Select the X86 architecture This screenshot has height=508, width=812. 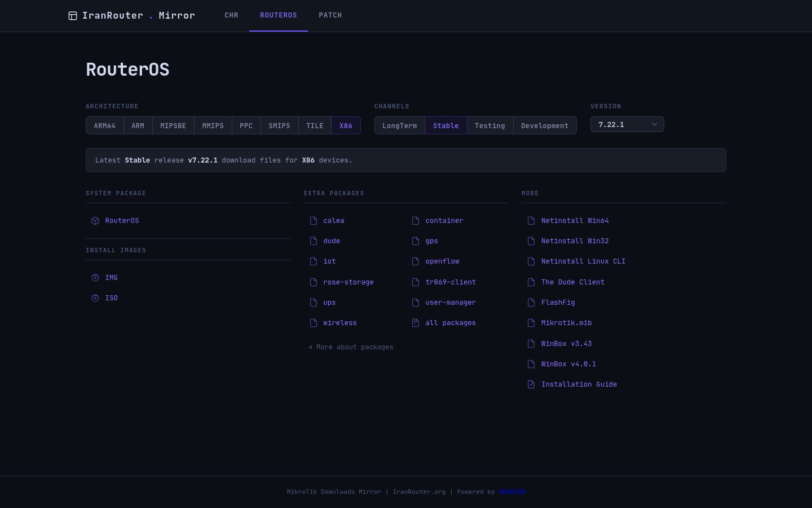click(346, 125)
